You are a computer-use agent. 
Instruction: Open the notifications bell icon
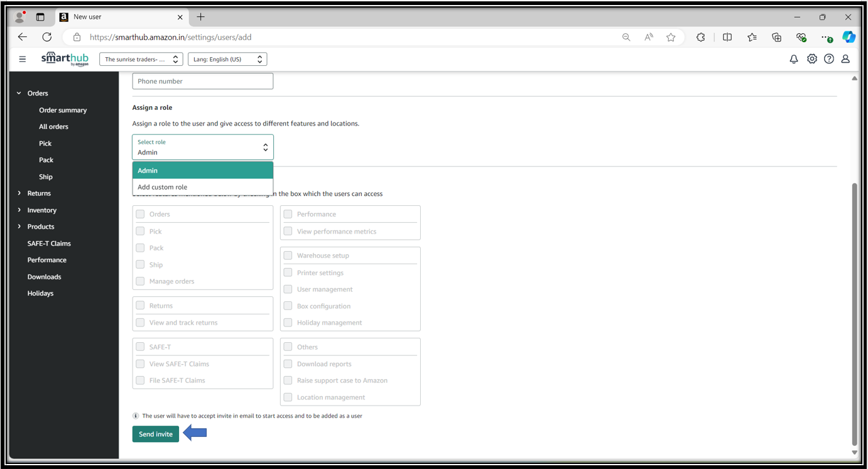(x=794, y=59)
